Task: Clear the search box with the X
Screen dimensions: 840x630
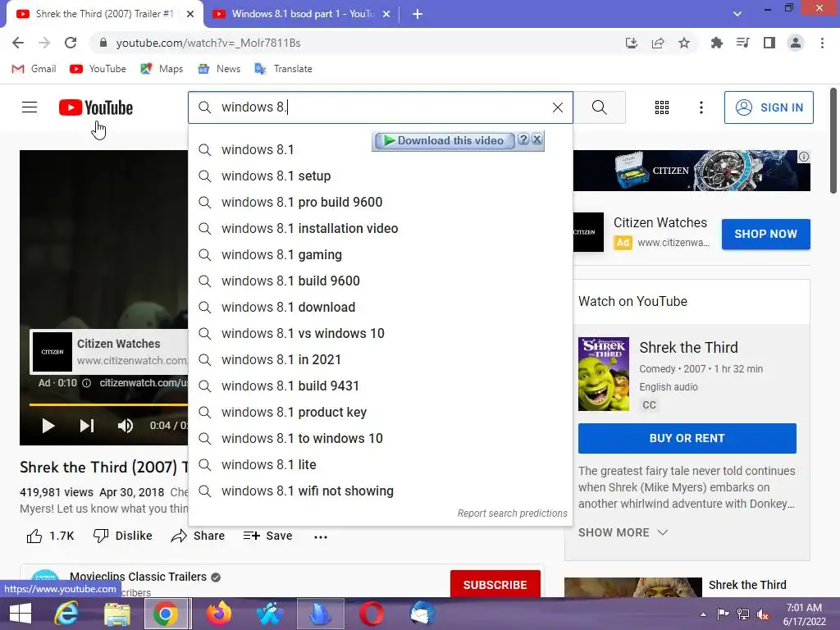Action: click(x=558, y=107)
